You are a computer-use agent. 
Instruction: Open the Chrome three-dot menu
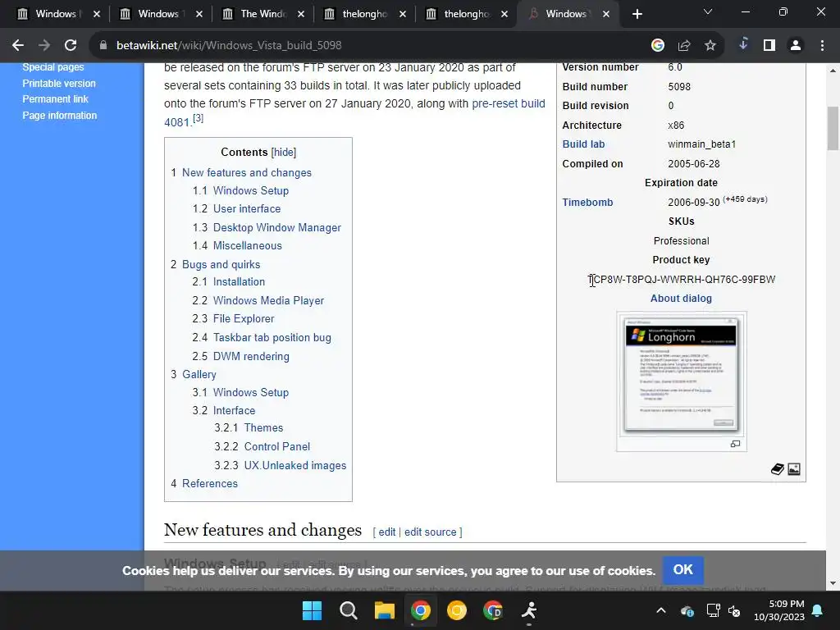tap(822, 46)
